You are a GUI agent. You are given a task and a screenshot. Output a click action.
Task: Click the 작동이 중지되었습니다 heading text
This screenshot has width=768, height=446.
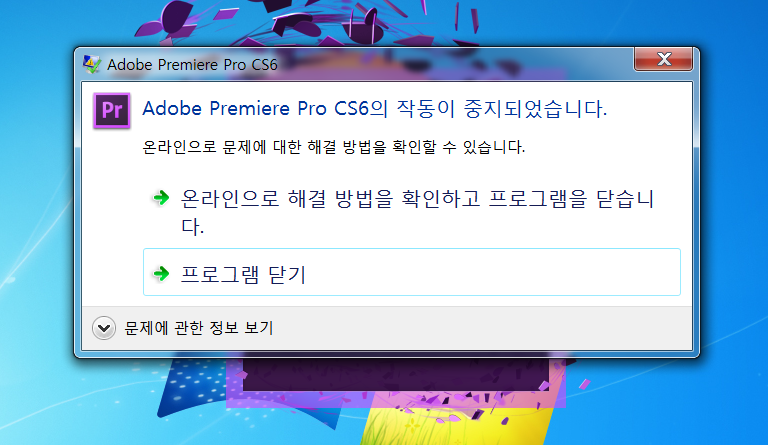point(502,108)
